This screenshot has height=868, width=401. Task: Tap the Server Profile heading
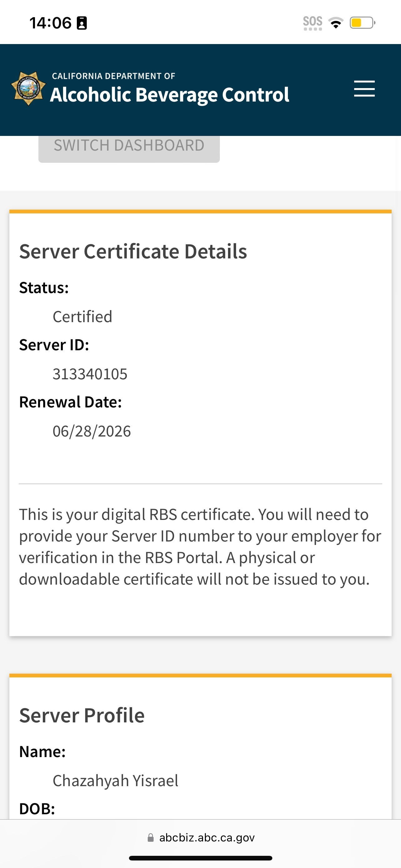click(82, 715)
